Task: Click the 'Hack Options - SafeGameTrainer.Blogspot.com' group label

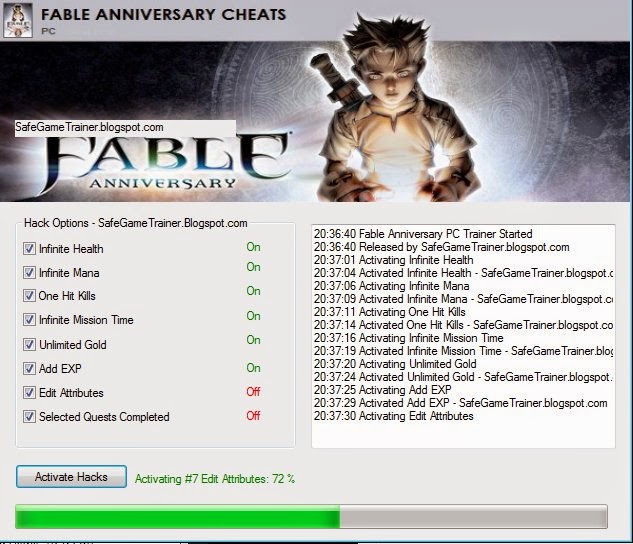Action: [136, 223]
